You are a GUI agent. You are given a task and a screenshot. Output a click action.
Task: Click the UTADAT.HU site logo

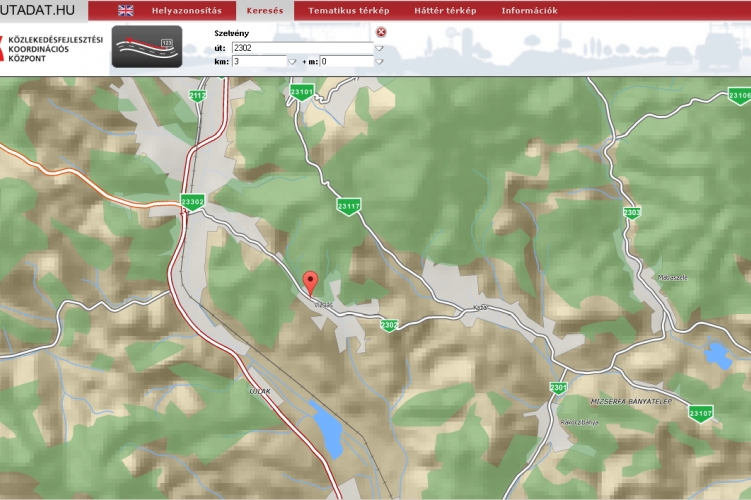[38, 9]
